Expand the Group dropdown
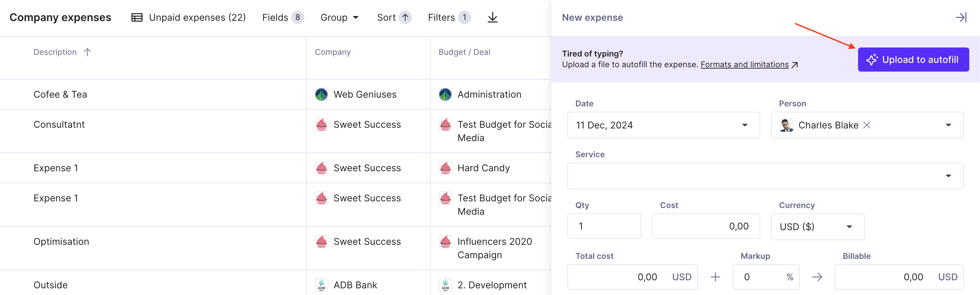 [x=339, y=17]
